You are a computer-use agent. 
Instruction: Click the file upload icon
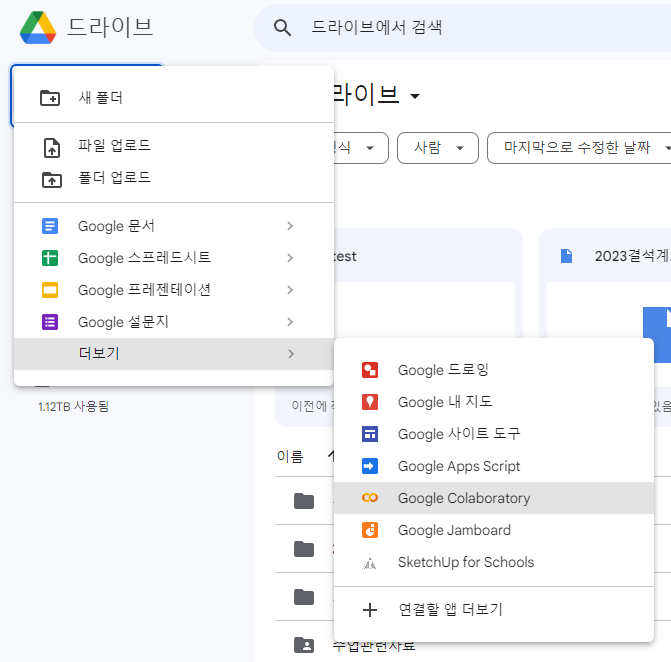click(52, 148)
